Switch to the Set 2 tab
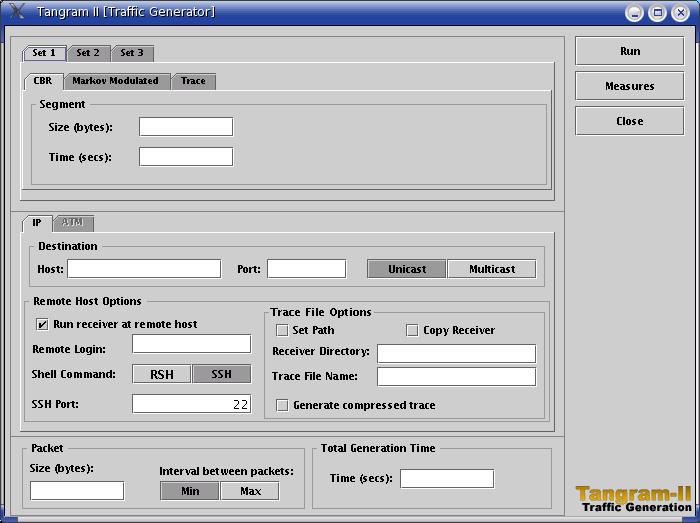Viewport: 700px width, 523px height. (x=88, y=53)
